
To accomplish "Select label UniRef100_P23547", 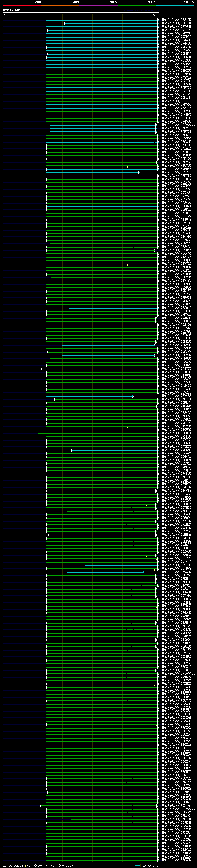I will pos(176,328).
